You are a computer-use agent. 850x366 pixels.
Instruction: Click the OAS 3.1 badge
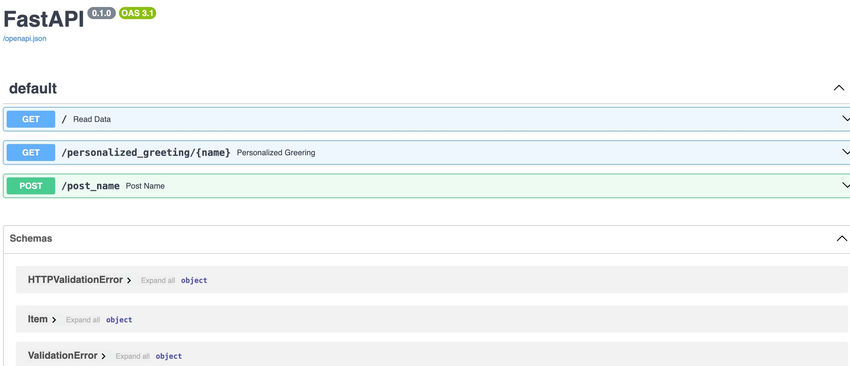coord(138,14)
